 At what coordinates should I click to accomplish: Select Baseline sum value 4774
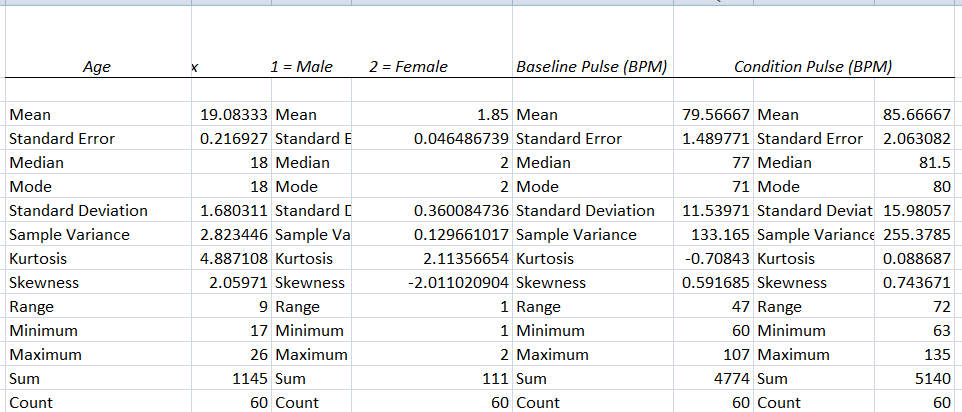[732, 379]
